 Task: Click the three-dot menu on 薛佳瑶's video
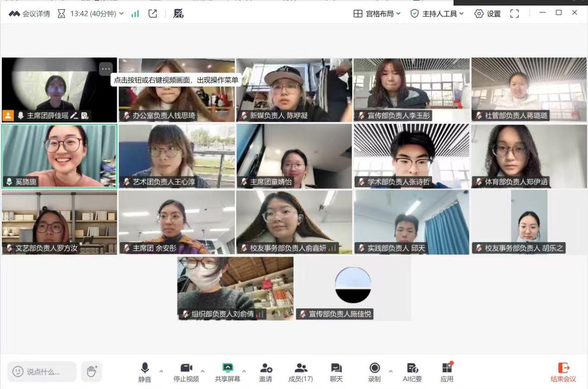pos(106,69)
